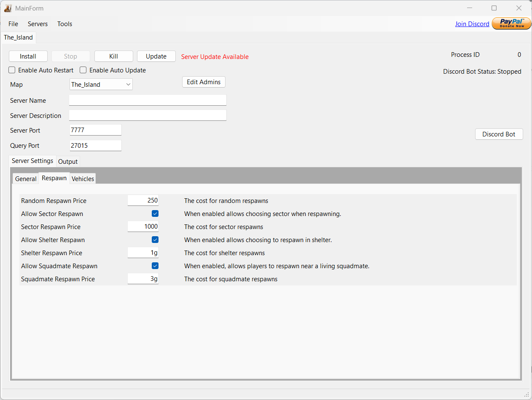This screenshot has height=400, width=532.
Task: Click the Server Description input field
Action: [x=148, y=115]
